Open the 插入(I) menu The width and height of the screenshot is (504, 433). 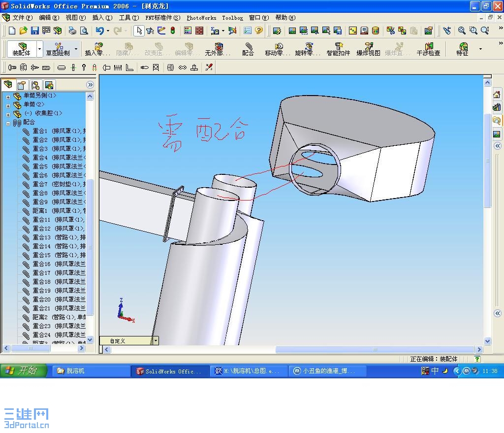(x=102, y=18)
